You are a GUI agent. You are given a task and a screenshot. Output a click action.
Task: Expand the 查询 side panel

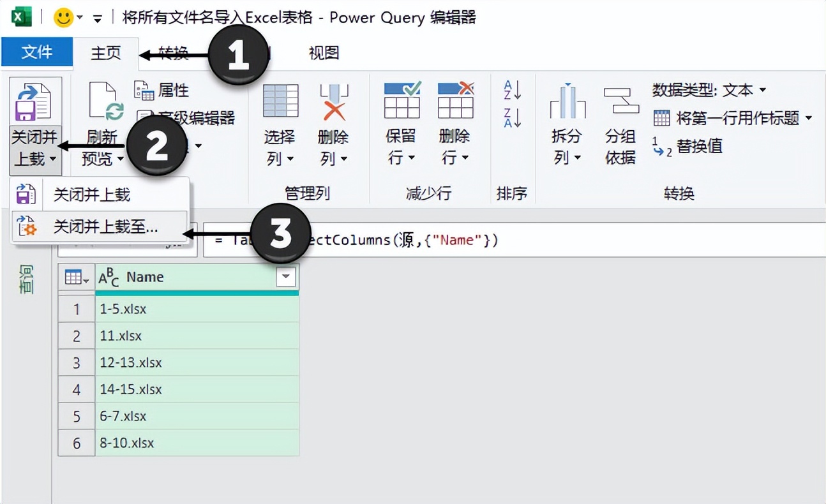coord(26,281)
